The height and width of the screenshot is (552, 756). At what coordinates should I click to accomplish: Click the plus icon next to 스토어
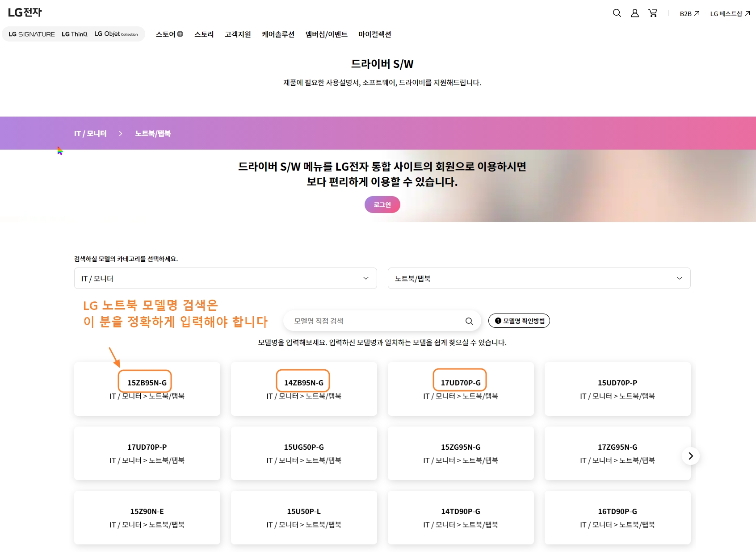pos(180,34)
